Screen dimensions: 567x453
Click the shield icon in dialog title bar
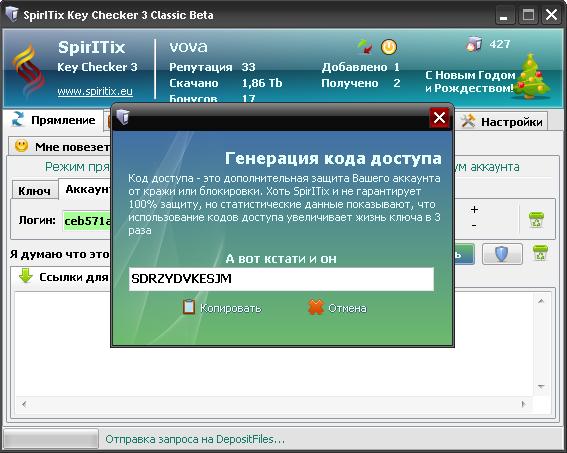point(123,117)
